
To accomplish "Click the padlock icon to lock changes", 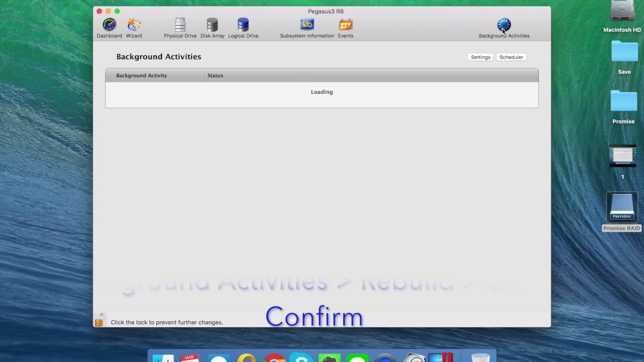I will pyautogui.click(x=99, y=320).
